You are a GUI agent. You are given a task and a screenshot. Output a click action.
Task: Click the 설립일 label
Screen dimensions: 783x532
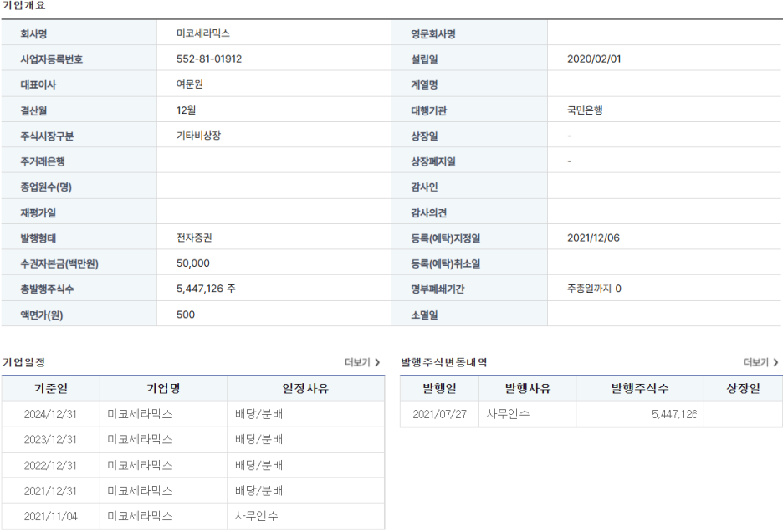coord(424,59)
